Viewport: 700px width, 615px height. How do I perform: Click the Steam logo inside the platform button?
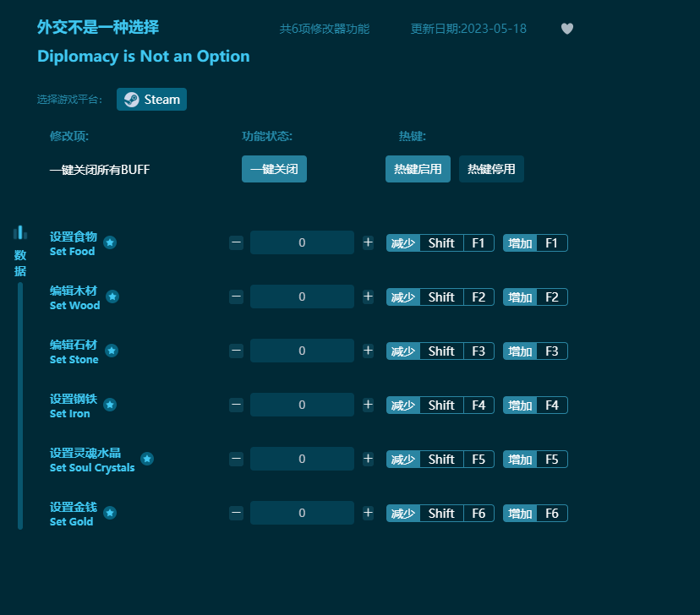pyautogui.click(x=131, y=99)
